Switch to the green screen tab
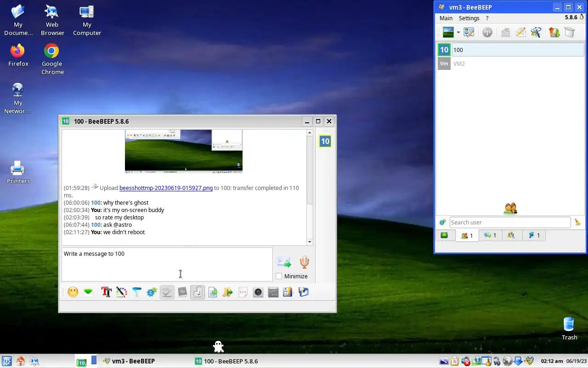This screenshot has width=588, height=368. point(444,235)
